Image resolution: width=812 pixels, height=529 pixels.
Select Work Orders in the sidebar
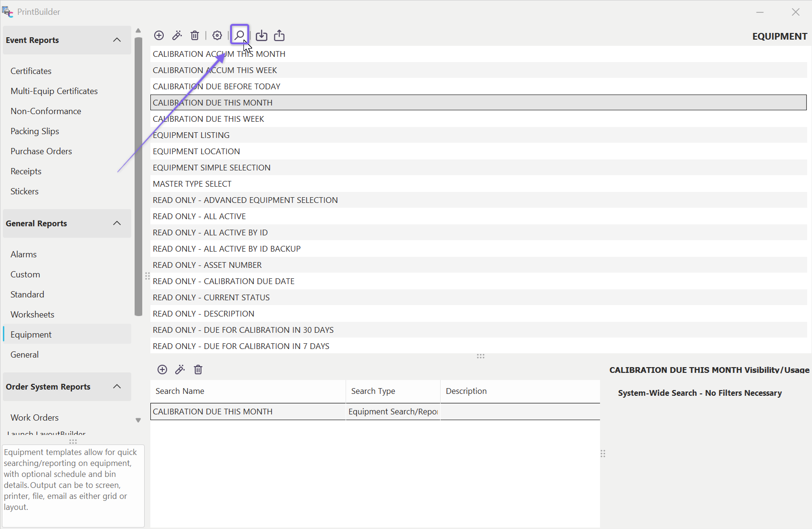click(x=34, y=418)
